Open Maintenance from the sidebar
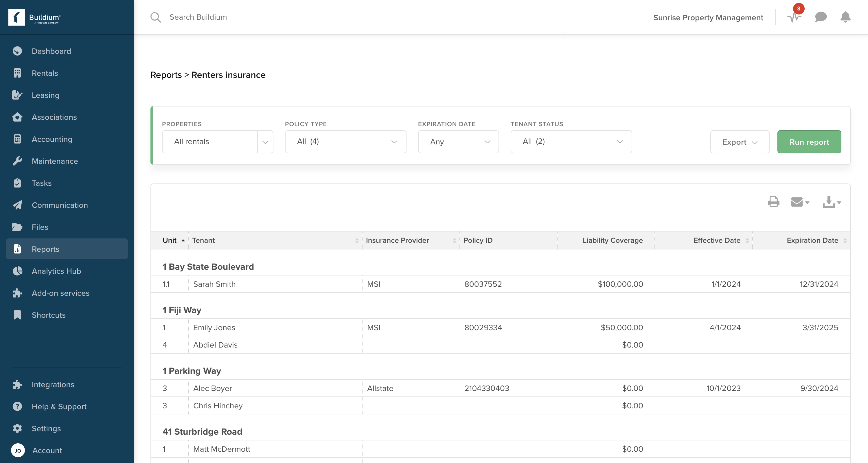The height and width of the screenshot is (463, 868). tap(55, 161)
